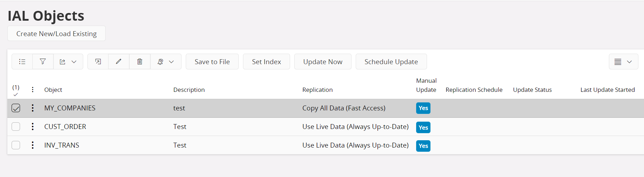644x177 pixels.
Task: Open the row density layout dropdown
Action: (623, 62)
